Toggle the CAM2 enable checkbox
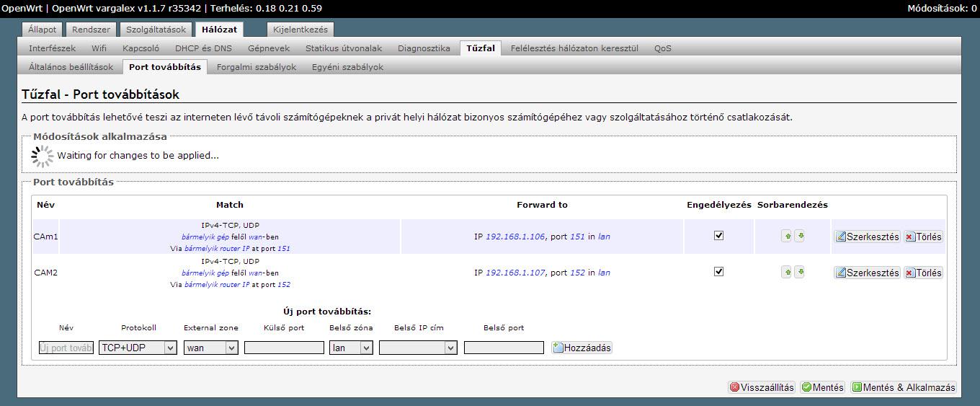 [718, 271]
